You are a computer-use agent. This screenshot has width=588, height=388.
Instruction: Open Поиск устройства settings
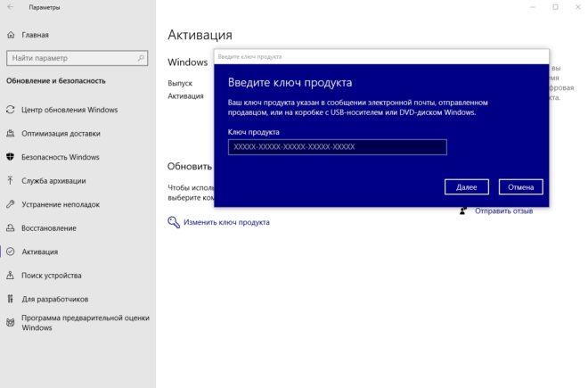(x=52, y=276)
